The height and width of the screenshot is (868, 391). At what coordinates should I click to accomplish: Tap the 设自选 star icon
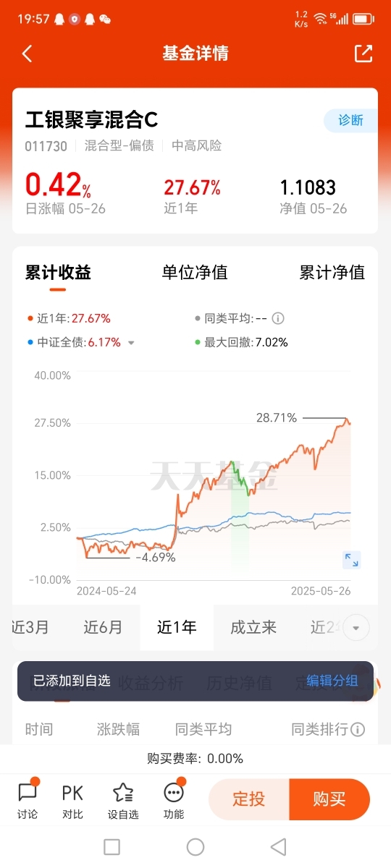pos(123,799)
